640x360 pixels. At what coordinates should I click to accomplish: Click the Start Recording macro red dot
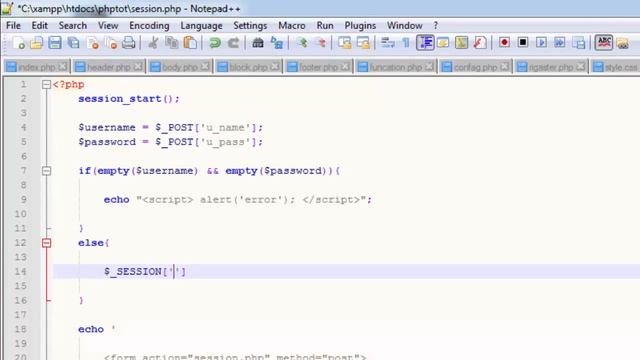tap(504, 42)
